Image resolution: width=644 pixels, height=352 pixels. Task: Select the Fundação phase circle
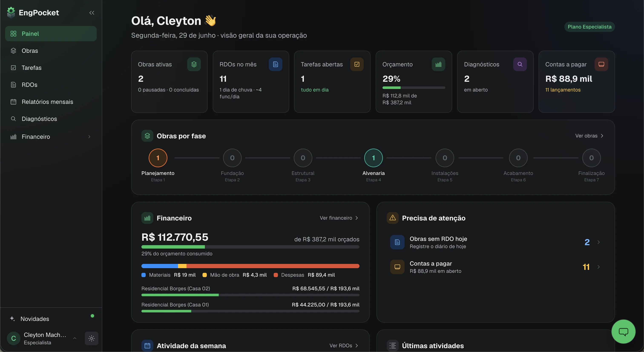pyautogui.click(x=232, y=158)
